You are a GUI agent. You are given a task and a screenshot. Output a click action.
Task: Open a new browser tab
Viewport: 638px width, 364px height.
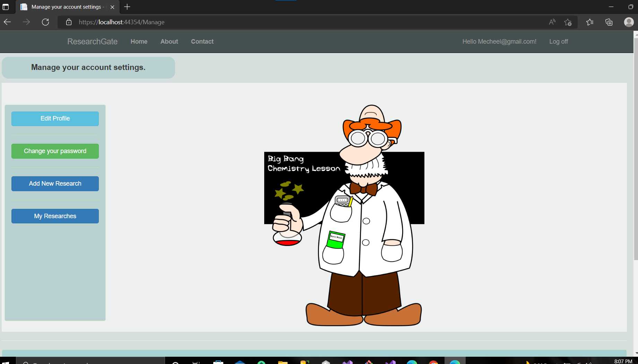[x=127, y=7]
